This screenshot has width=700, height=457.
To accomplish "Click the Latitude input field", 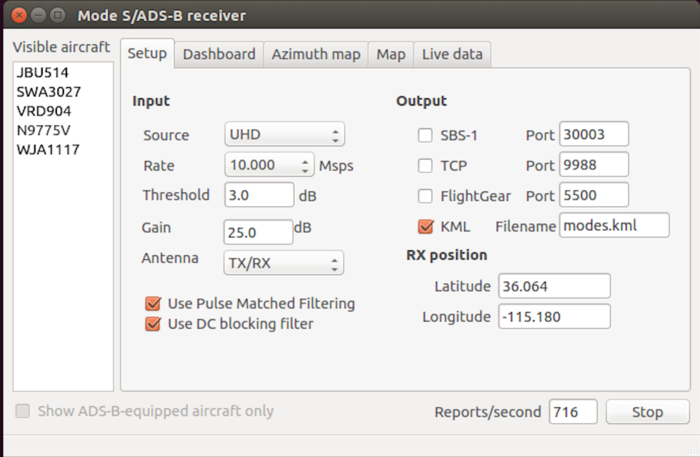I will coord(553,286).
